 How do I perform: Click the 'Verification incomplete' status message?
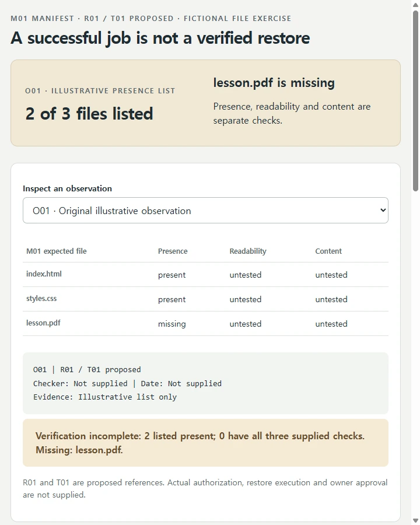pyautogui.click(x=205, y=443)
